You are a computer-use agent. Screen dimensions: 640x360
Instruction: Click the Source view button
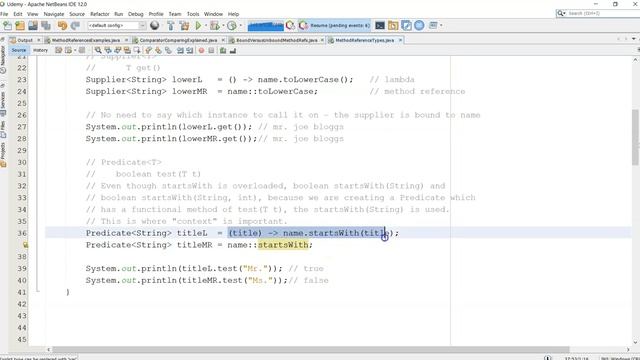[19, 50]
